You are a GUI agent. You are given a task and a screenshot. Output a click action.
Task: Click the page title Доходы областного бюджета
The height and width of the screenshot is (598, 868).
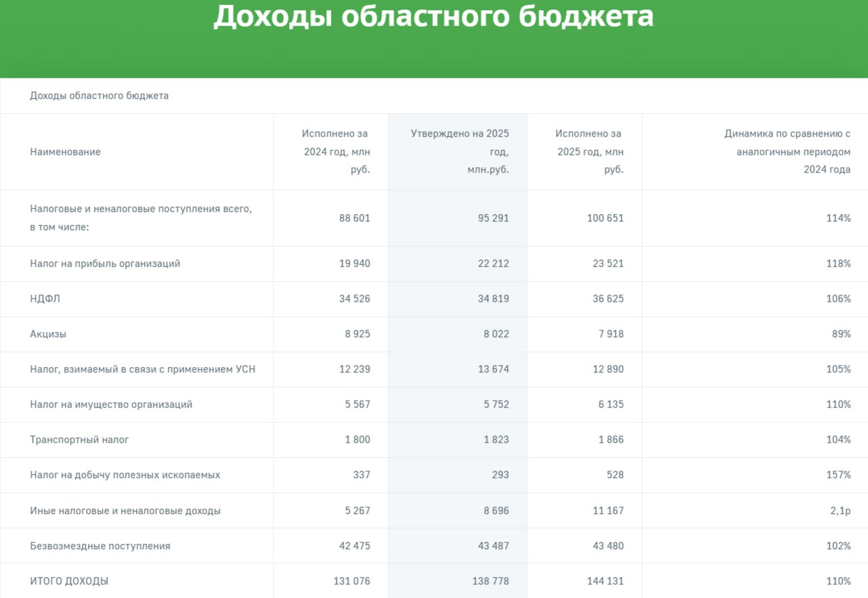tap(433, 18)
